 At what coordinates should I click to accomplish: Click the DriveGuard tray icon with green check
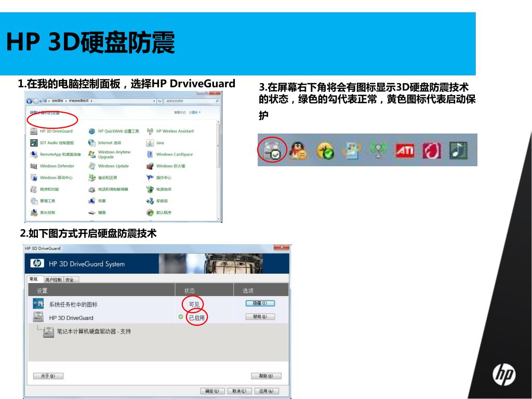pos(272,150)
